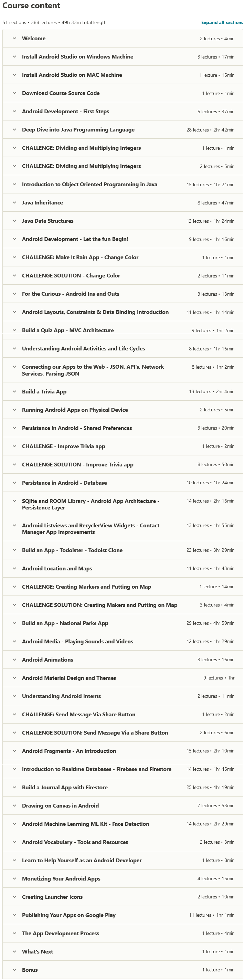Click the Expand all sections link
The image size is (245, 980).
click(x=222, y=22)
